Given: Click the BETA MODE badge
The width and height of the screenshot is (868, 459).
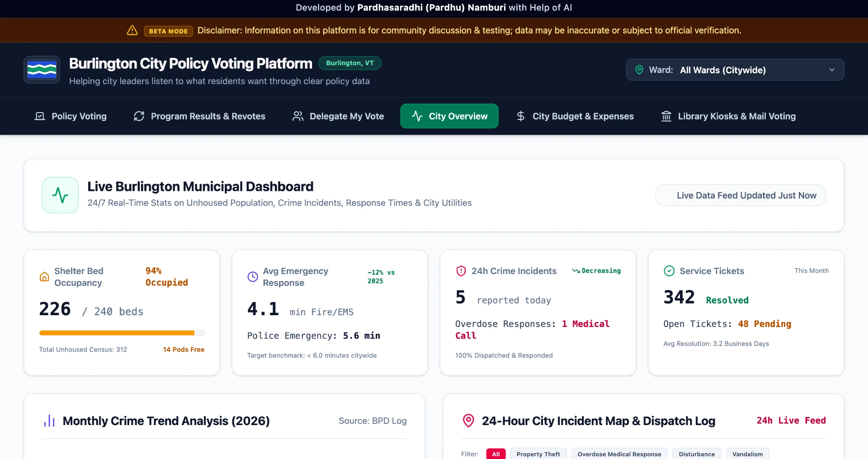Looking at the screenshot, I should pos(169,31).
